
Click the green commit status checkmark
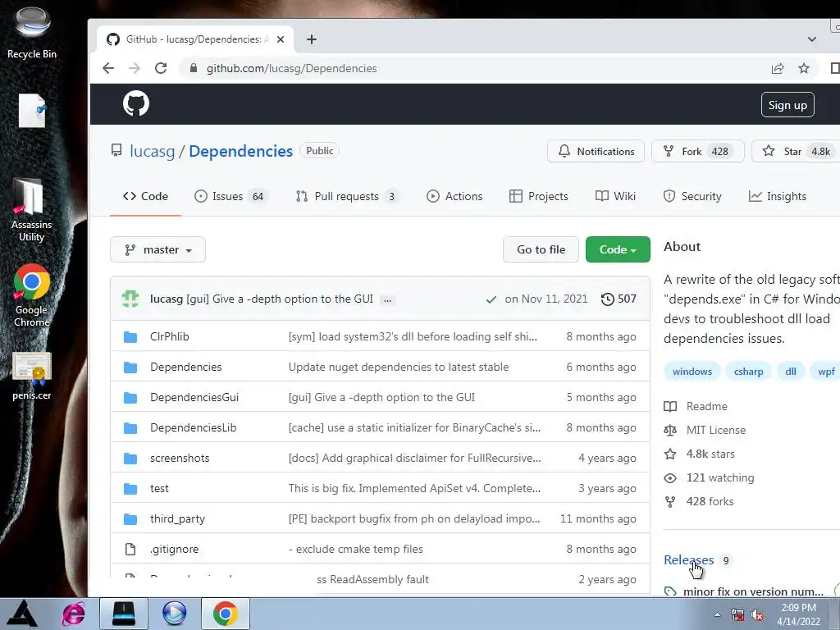(491, 299)
